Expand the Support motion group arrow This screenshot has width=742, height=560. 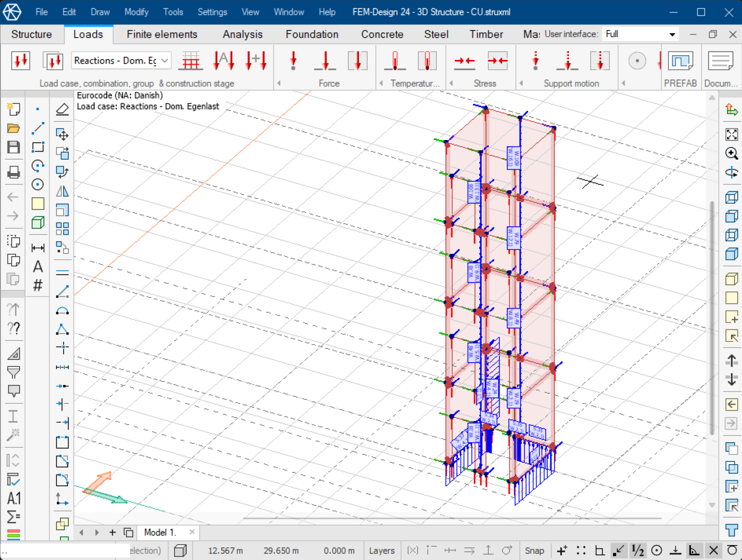tap(521, 83)
